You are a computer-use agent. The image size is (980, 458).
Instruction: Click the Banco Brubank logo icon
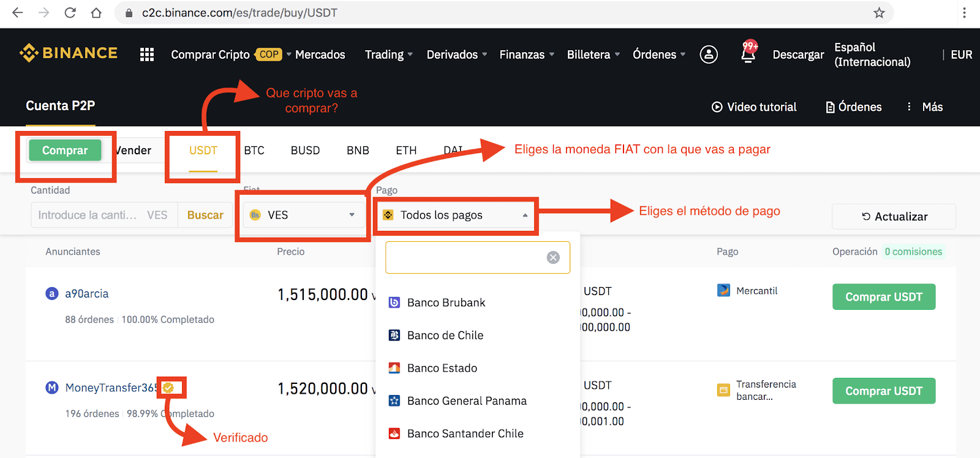coord(394,302)
